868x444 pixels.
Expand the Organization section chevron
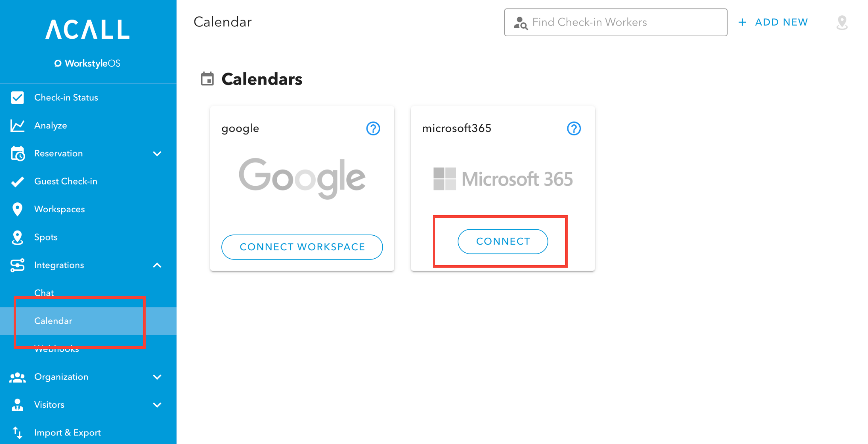[157, 377]
